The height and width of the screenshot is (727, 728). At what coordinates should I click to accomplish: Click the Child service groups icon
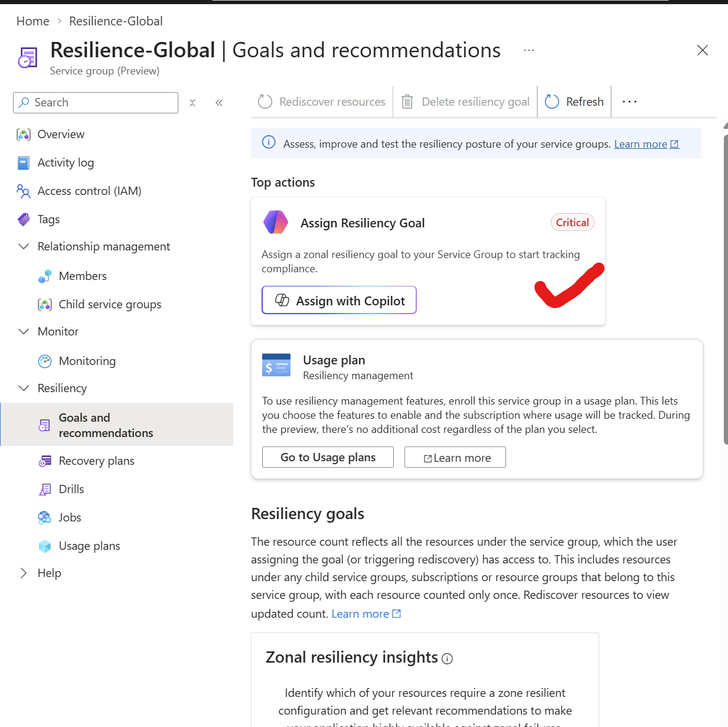pos(45,305)
